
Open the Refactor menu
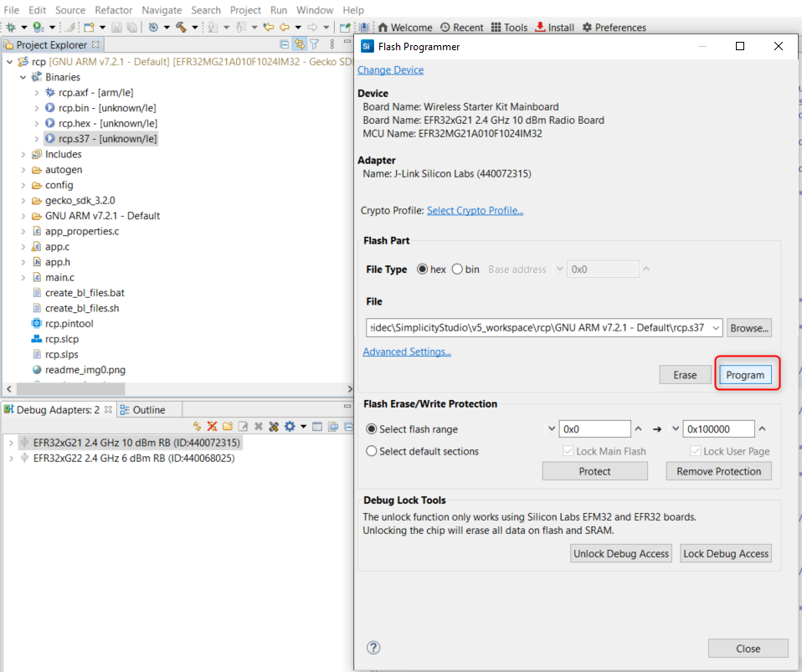(x=113, y=10)
